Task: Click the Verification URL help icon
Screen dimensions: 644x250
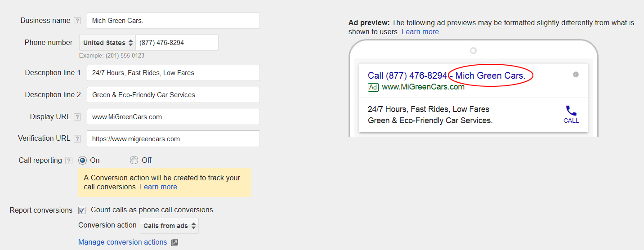Action: [77, 138]
